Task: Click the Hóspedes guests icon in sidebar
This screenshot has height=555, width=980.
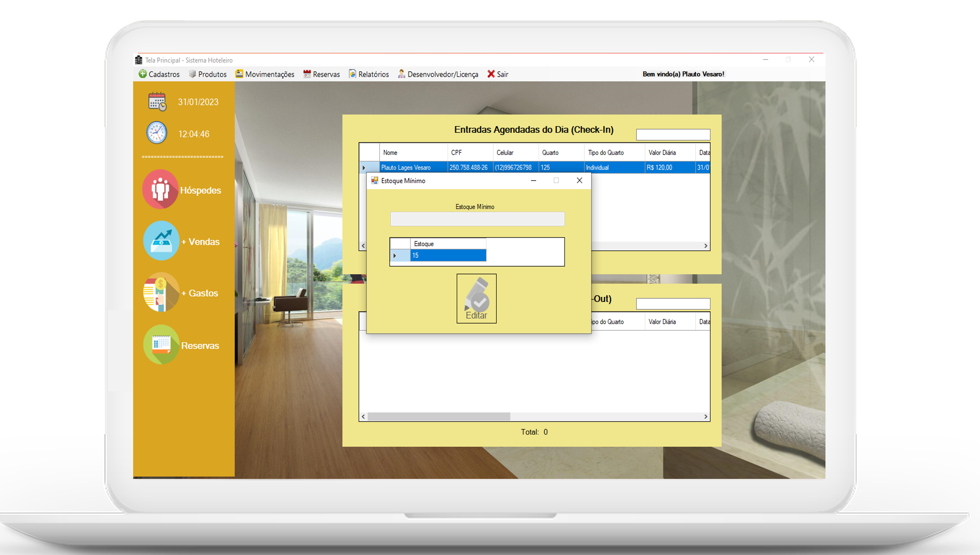Action: [x=160, y=189]
